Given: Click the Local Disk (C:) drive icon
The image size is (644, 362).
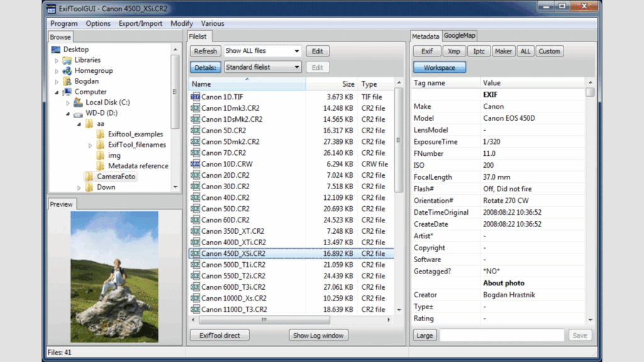Looking at the screenshot, I should click(77, 102).
